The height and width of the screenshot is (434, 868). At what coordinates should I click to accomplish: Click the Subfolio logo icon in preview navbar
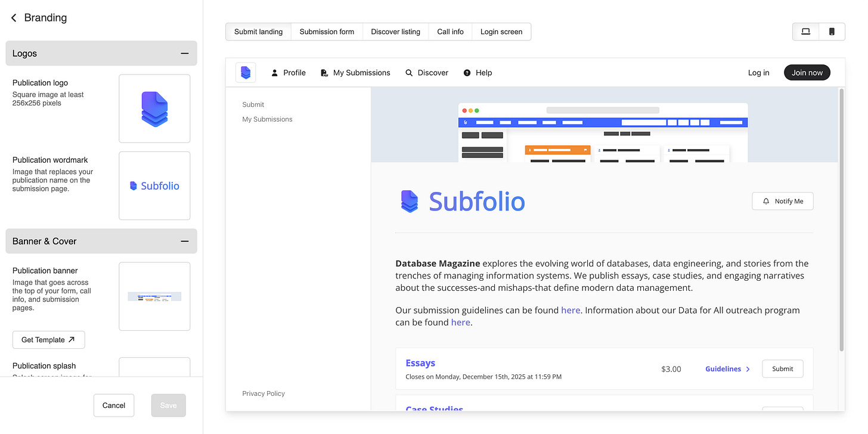(246, 73)
